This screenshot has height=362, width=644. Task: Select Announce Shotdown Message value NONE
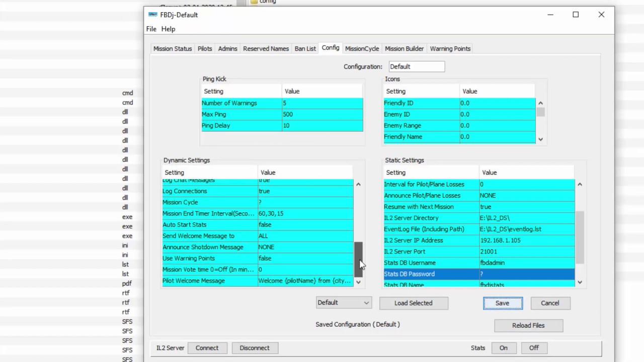point(305,247)
